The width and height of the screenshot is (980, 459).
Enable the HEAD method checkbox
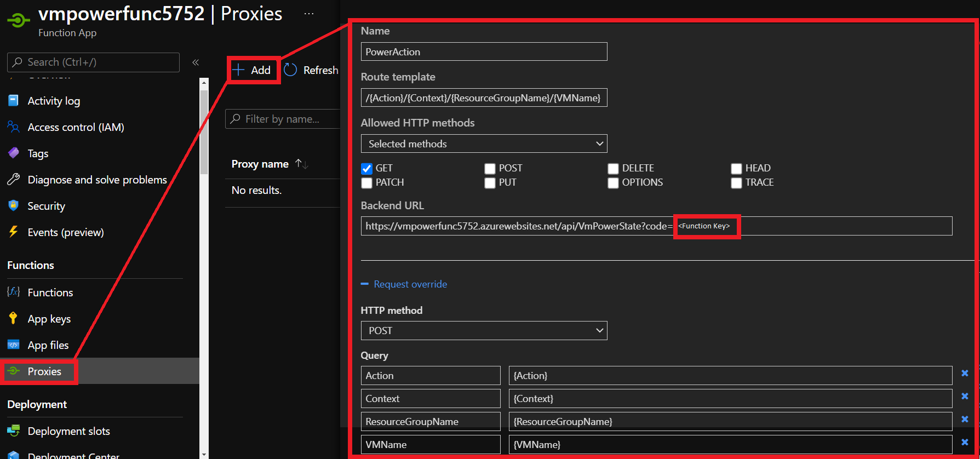coord(736,169)
